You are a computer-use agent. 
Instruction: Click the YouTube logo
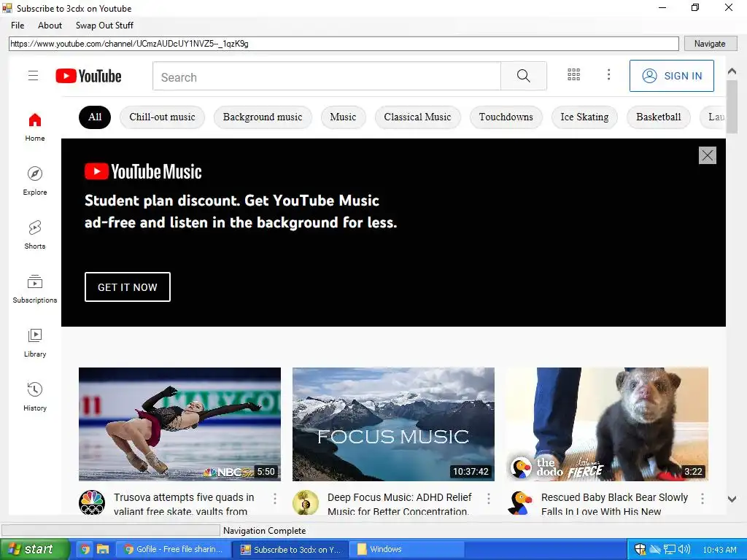tap(88, 76)
